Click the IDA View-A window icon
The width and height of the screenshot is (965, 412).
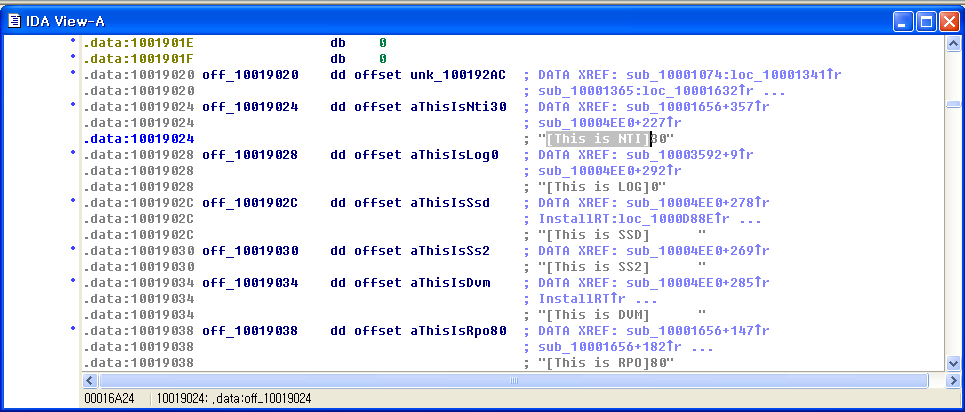(x=14, y=22)
